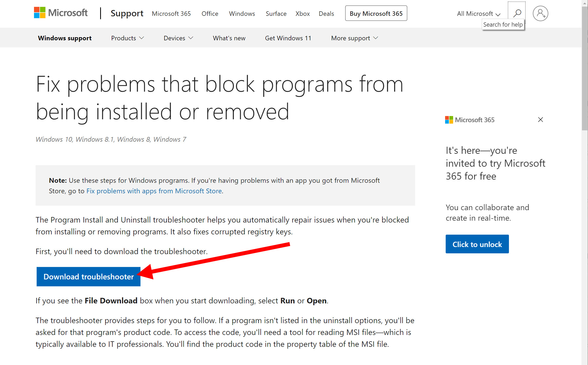
Task: Expand the More support menu
Action: pyautogui.click(x=354, y=38)
